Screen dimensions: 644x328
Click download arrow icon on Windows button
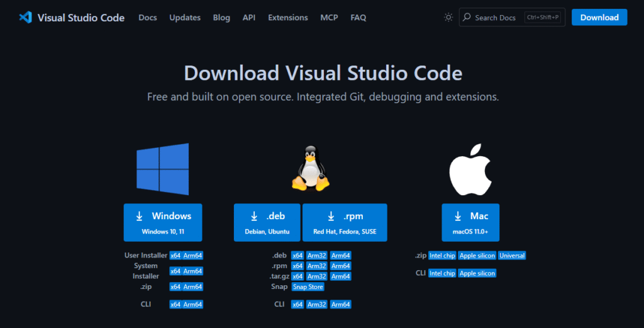coord(140,216)
